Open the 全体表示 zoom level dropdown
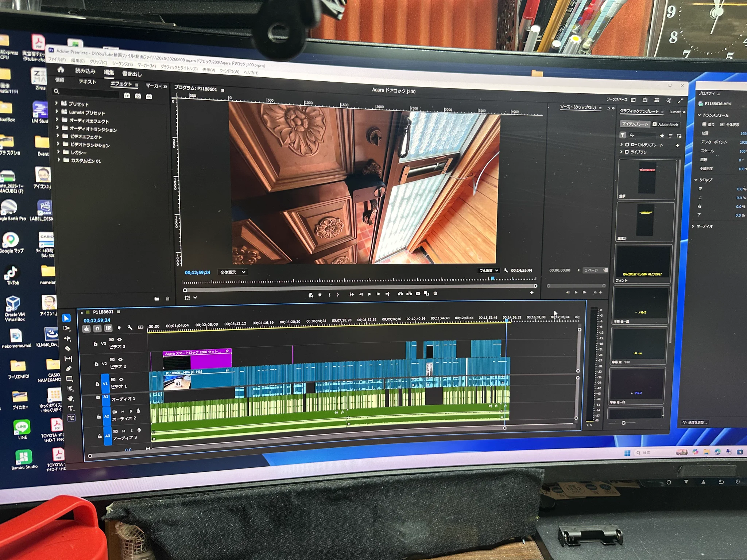Screen dimensions: 747x560 233,272
